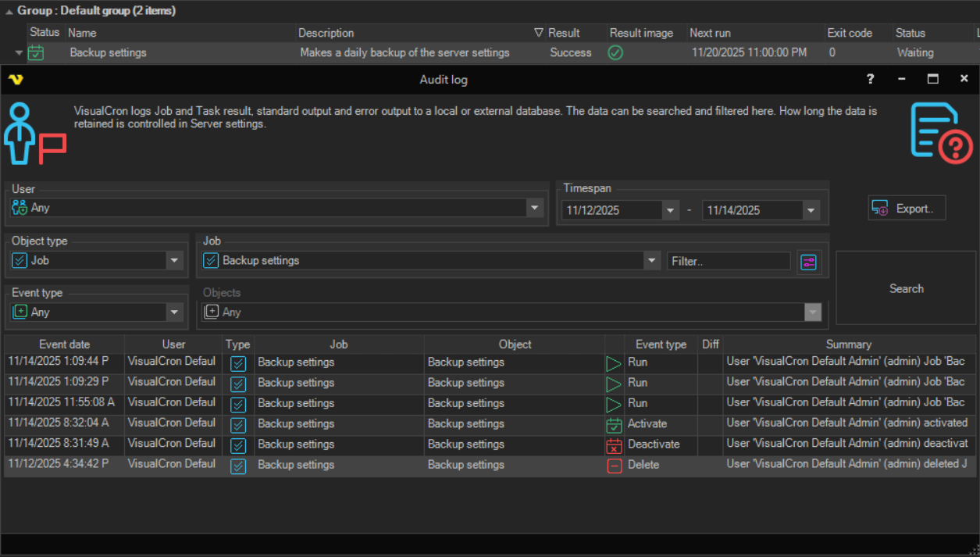Open the Timespan start date picker
Screen dimensions: 980x557
pyautogui.click(x=670, y=210)
